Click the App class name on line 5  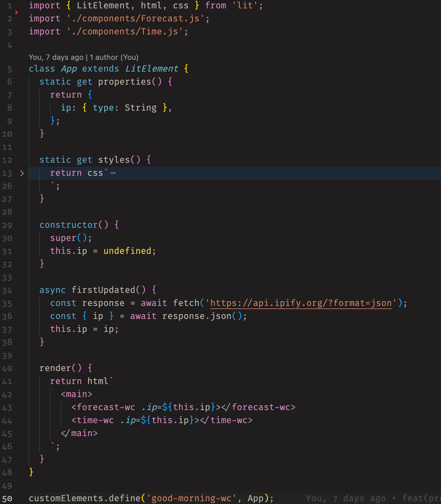pyautogui.click(x=69, y=69)
